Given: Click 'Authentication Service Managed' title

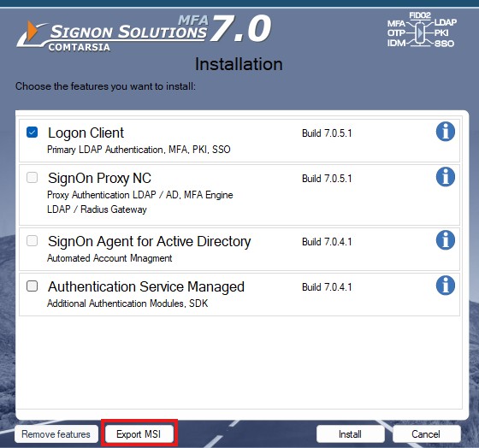Looking at the screenshot, I should click(146, 286).
